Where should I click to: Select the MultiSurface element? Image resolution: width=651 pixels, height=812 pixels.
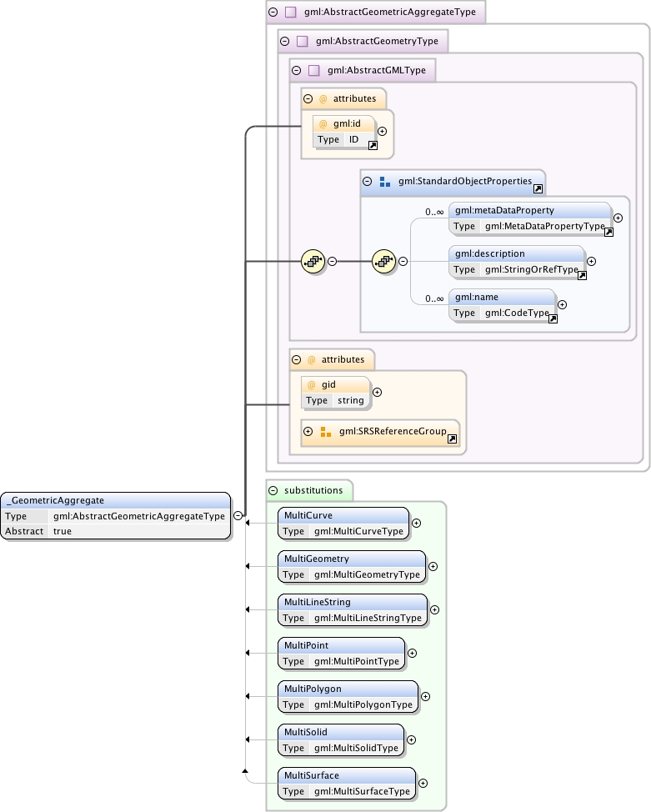pyautogui.click(x=347, y=784)
